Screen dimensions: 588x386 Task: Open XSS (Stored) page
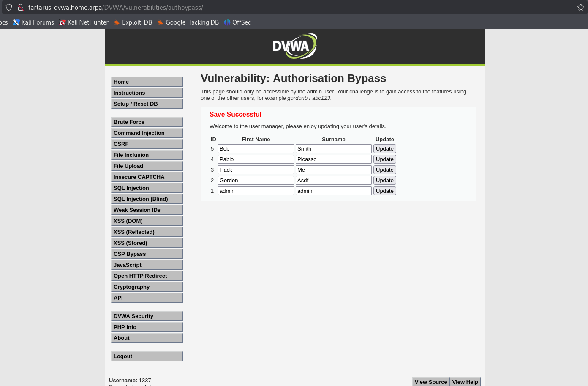[147, 243]
